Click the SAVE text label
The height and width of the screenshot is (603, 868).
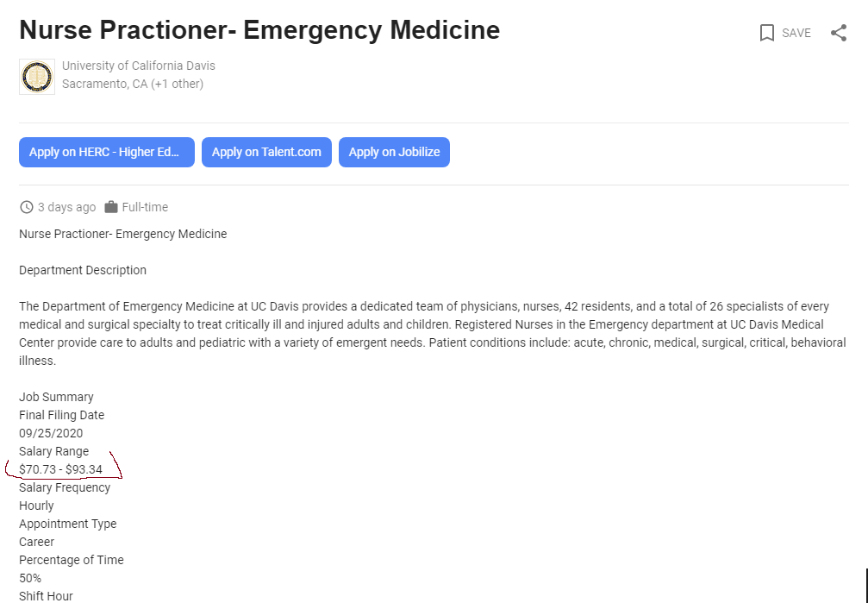[x=796, y=33]
